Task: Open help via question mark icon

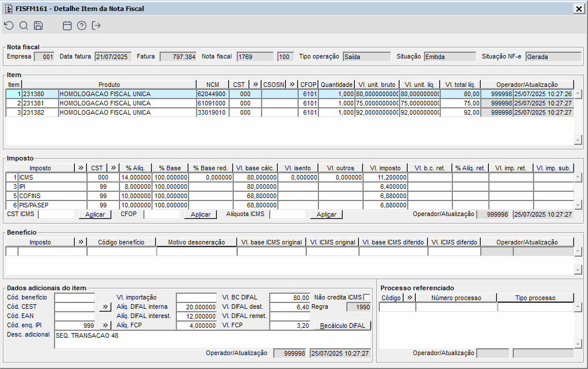Action: coord(82,25)
